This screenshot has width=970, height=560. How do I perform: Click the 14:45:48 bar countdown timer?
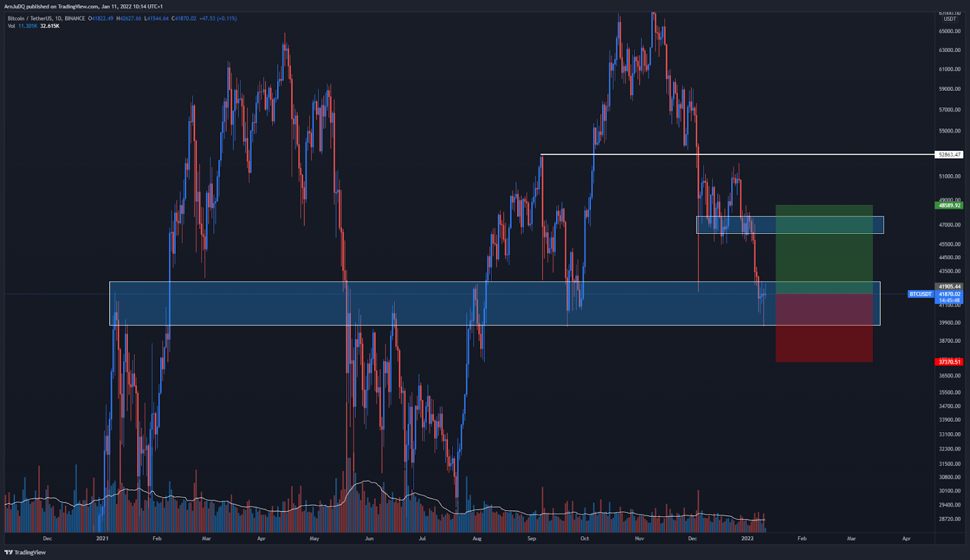click(x=949, y=300)
